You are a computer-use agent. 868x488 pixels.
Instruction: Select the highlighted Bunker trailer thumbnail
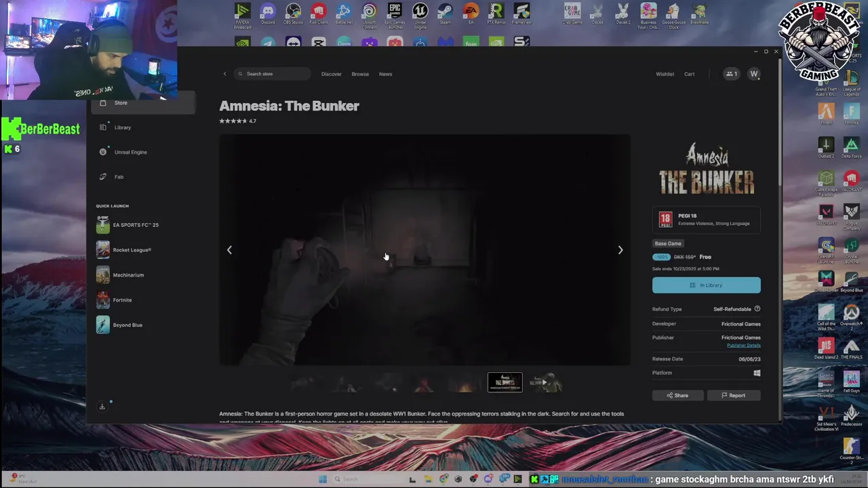tap(505, 382)
